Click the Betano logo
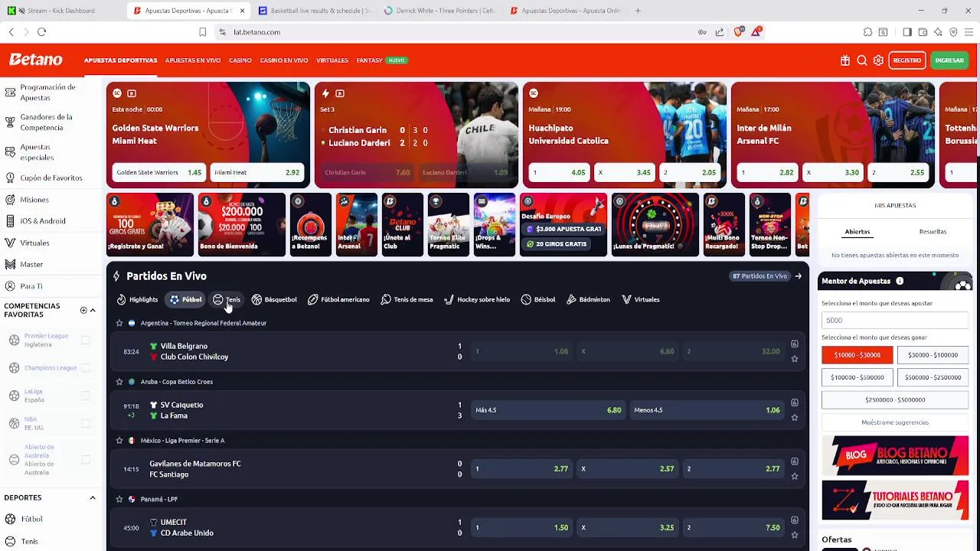 coord(35,60)
